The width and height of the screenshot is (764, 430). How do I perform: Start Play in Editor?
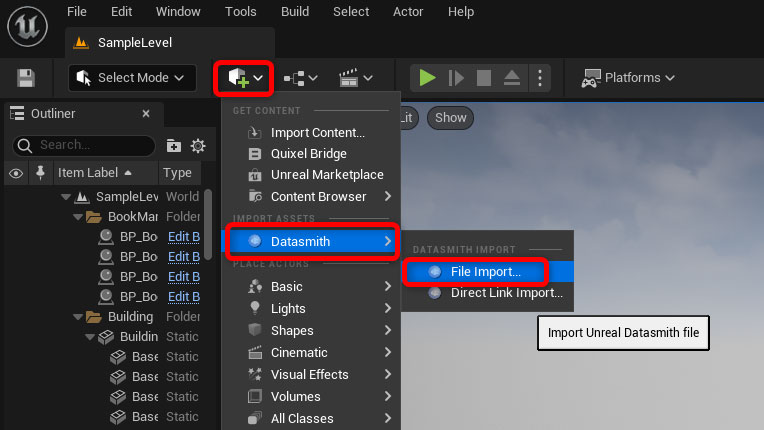point(427,78)
